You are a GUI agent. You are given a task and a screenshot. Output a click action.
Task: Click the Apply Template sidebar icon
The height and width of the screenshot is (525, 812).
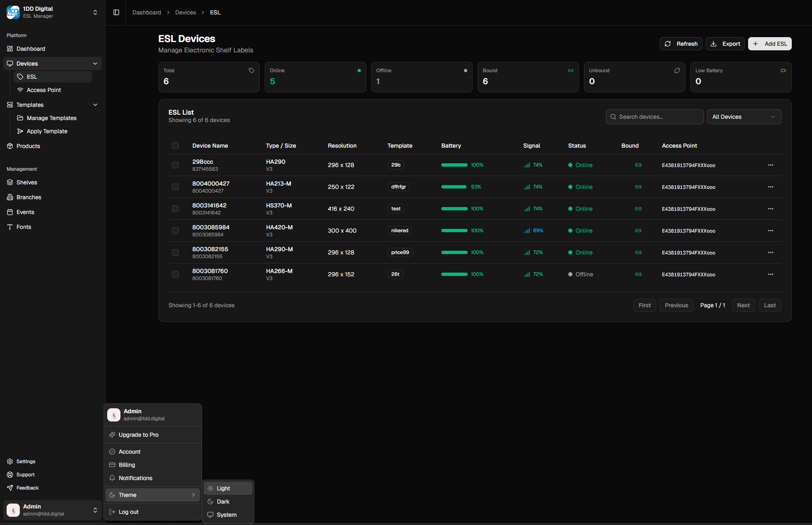[20, 131]
